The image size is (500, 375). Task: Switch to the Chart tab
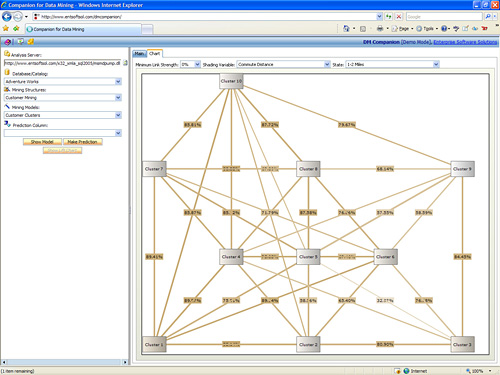pyautogui.click(x=154, y=53)
